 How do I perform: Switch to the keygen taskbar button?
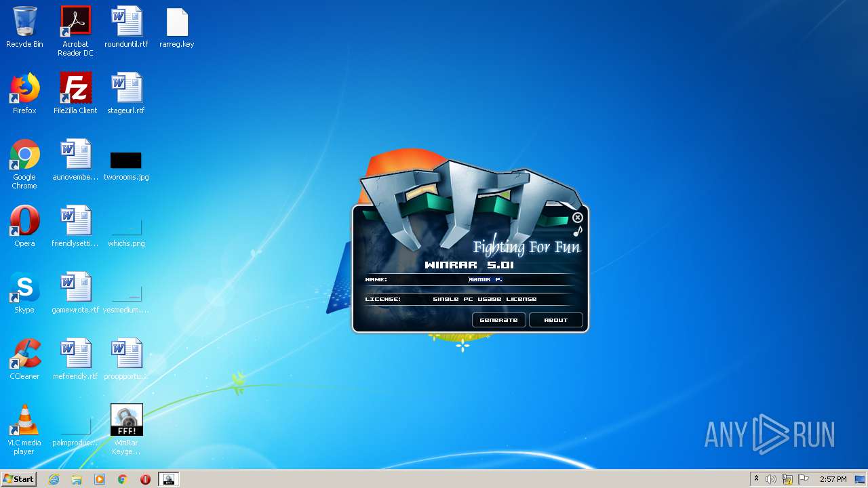(169, 479)
